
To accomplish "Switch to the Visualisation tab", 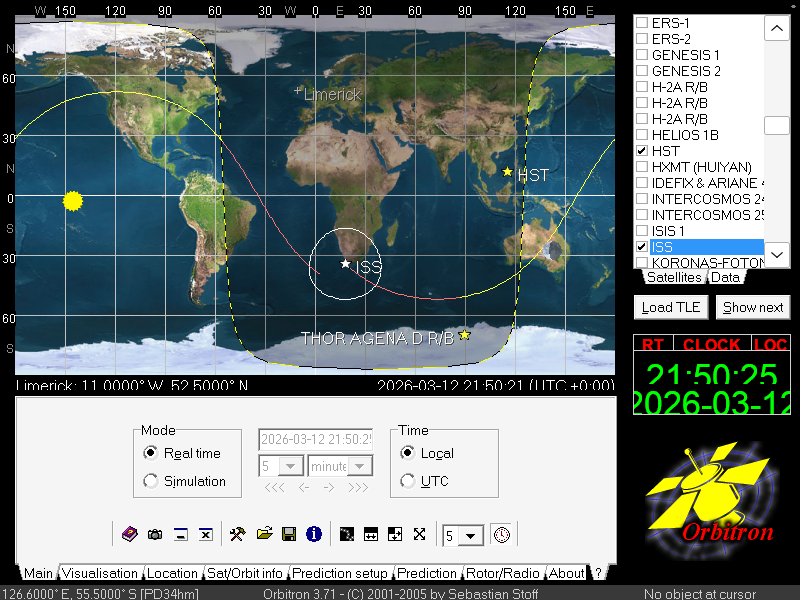I will 100,574.
